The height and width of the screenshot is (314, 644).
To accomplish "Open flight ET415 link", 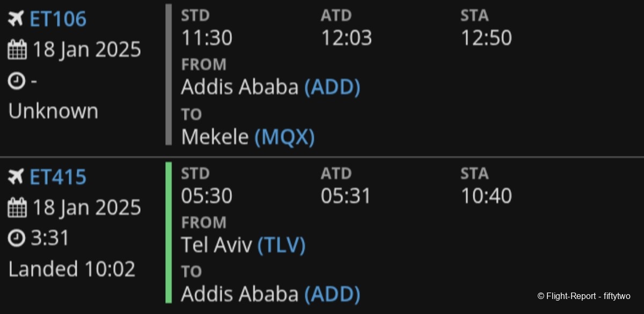I will [58, 177].
